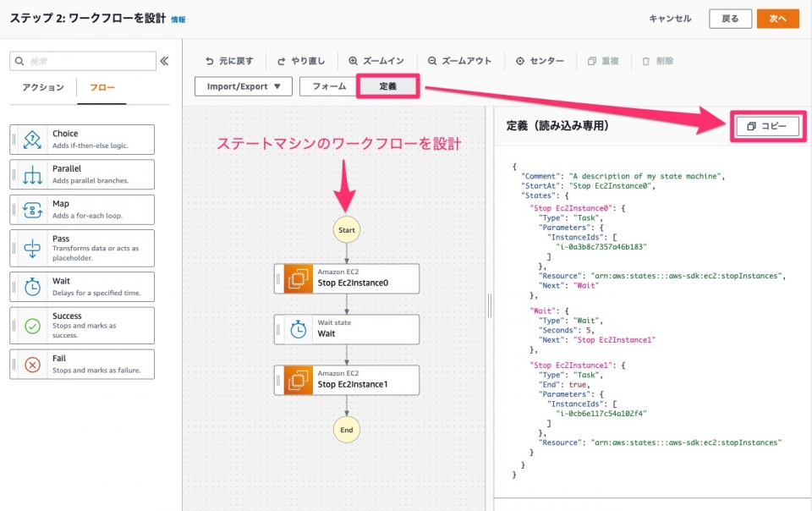812x511 pixels.
Task: Open the フロー tab
Action: [x=102, y=87]
